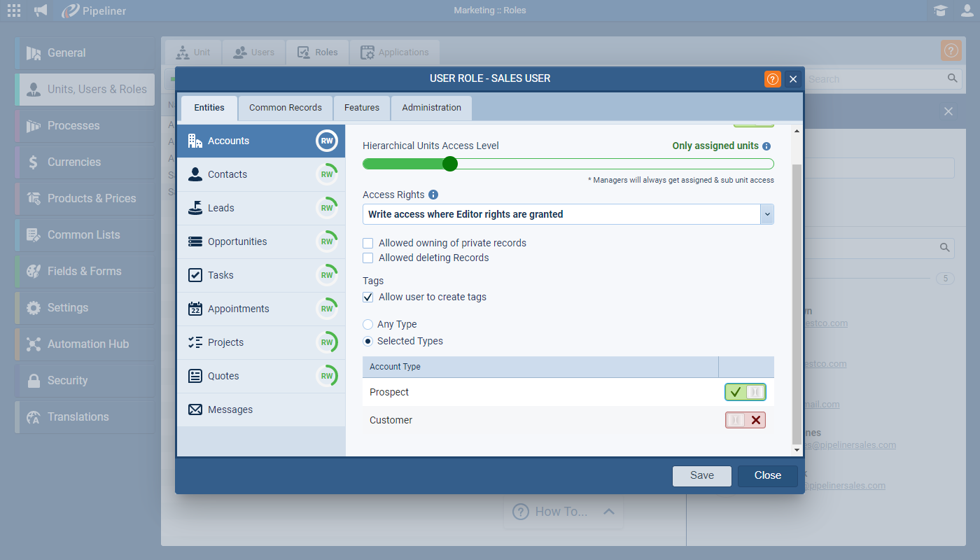Enable Allowed owning of private records
The image size is (980, 560).
click(368, 244)
